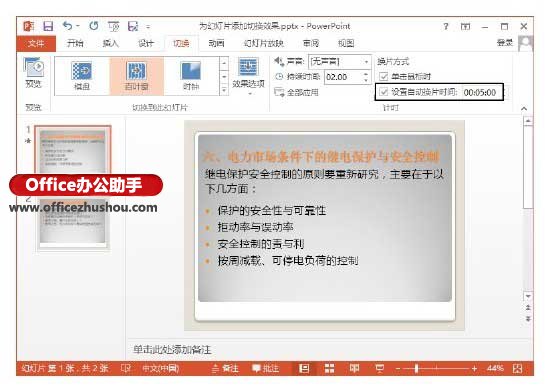Click the Redo/Repeat icon
The height and width of the screenshot is (389, 545).
pyautogui.click(x=93, y=26)
